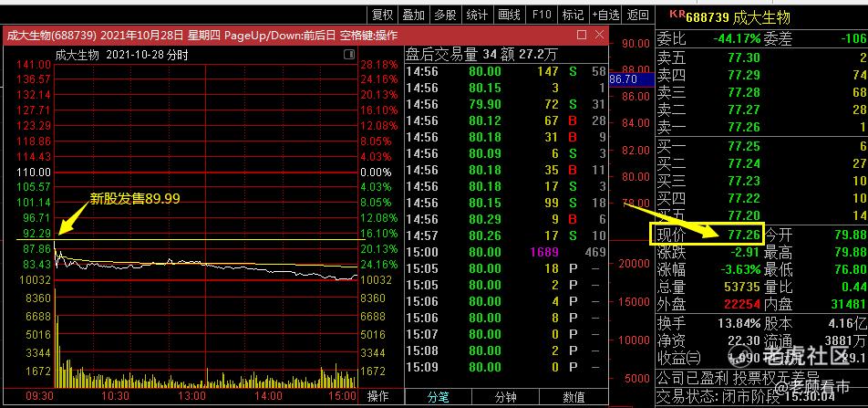Click the 净资 22.30 value
Viewport: 868px width, 408px height.
click(745, 340)
